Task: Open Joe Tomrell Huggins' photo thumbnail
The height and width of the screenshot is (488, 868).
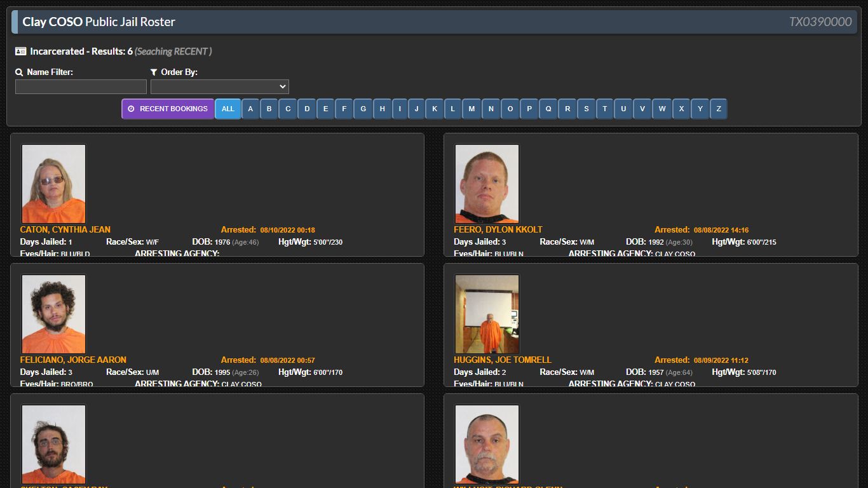Action: pyautogui.click(x=487, y=314)
